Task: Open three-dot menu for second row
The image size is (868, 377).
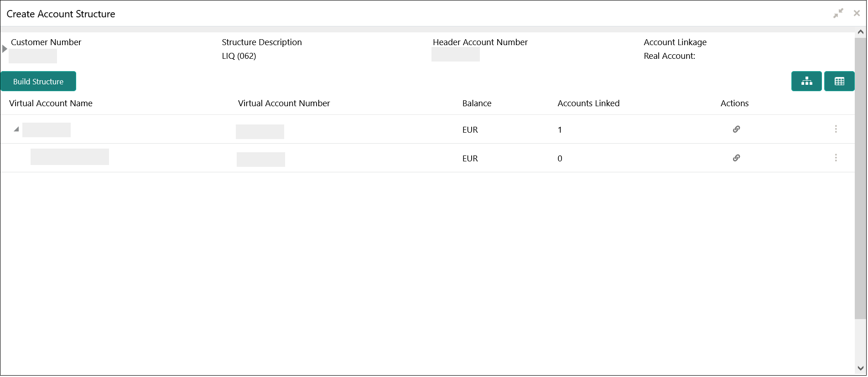Action: (x=836, y=158)
